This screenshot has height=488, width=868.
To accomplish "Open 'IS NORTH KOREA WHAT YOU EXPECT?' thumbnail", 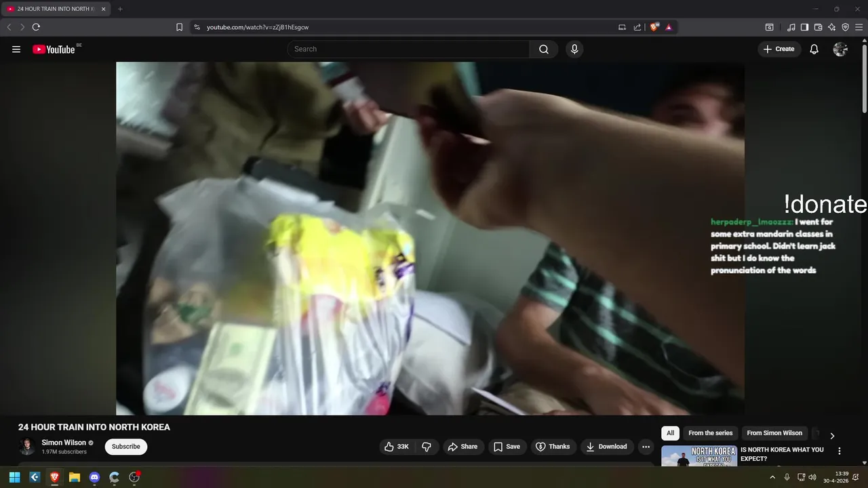I will 699,455.
